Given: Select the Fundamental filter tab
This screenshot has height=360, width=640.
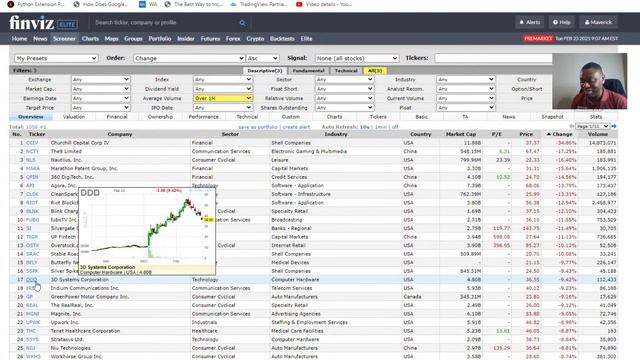Looking at the screenshot, I should pyautogui.click(x=308, y=71).
